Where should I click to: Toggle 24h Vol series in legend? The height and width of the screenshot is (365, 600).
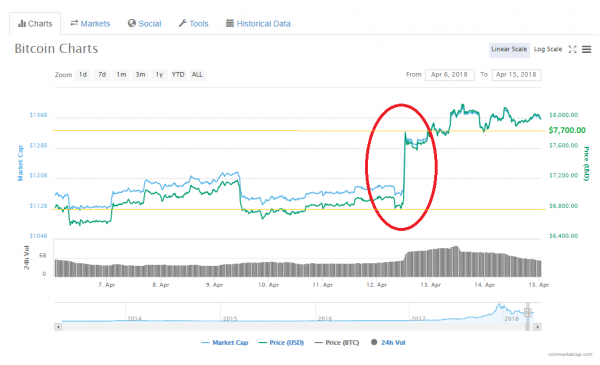click(388, 342)
